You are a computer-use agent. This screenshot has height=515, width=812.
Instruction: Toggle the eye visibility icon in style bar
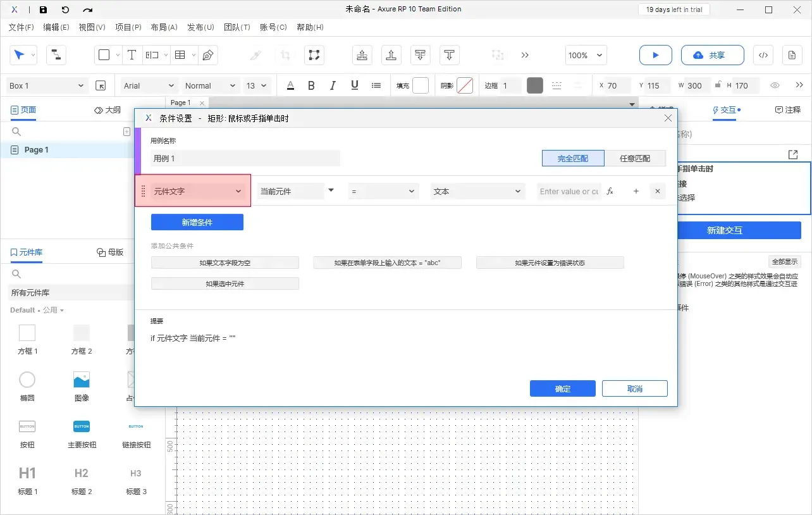click(775, 85)
